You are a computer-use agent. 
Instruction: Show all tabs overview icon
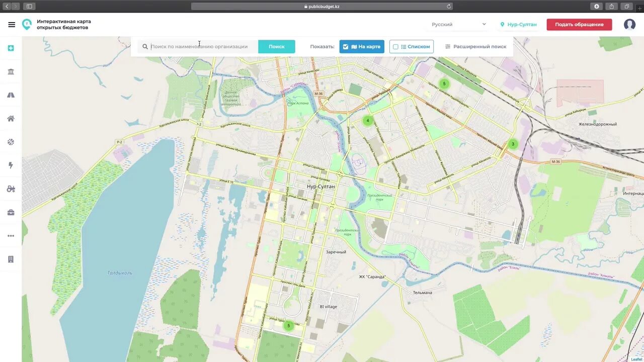pos(627,6)
